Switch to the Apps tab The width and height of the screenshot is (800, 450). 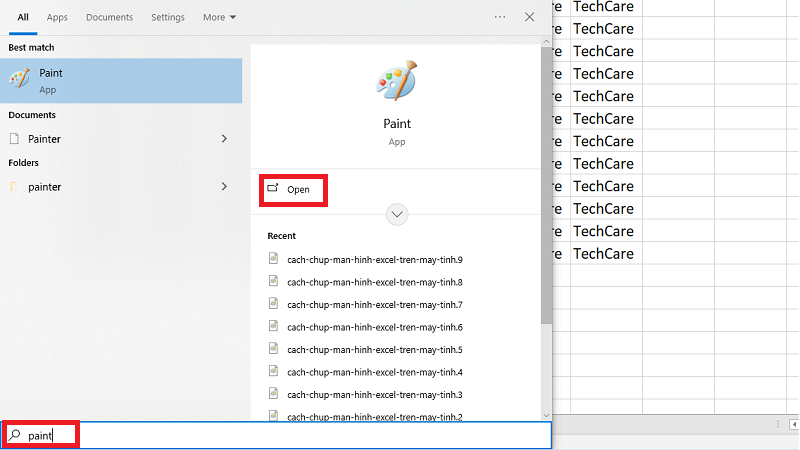tap(58, 17)
